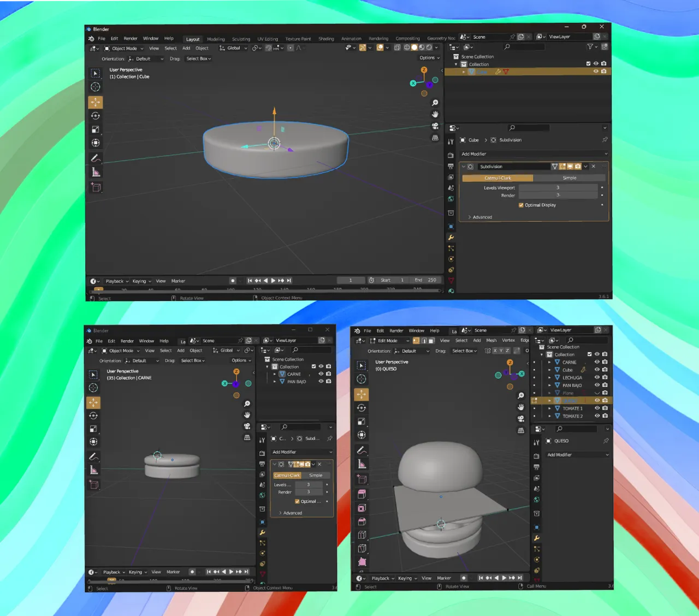This screenshot has width=699, height=616.
Task: Select Catmull-Clark button in top modifier panel
Action: [x=497, y=177]
